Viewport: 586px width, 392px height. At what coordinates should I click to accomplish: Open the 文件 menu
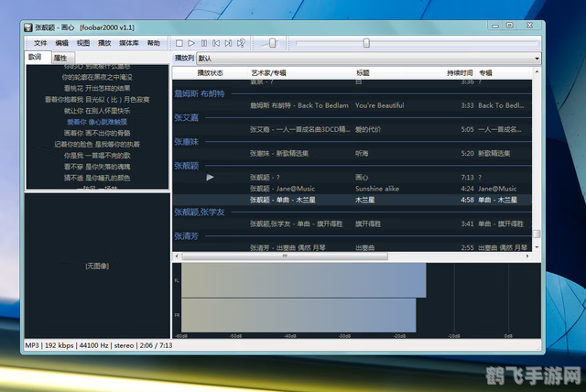click(x=40, y=43)
